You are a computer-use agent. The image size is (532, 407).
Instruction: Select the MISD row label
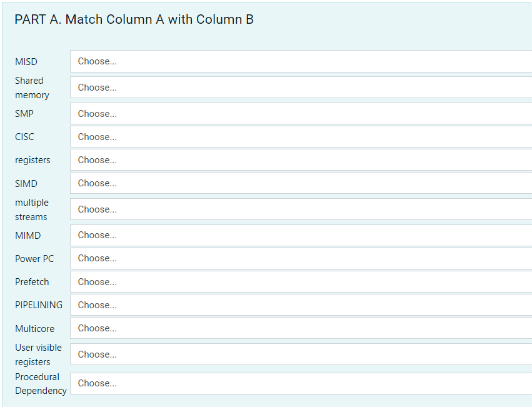pos(26,61)
